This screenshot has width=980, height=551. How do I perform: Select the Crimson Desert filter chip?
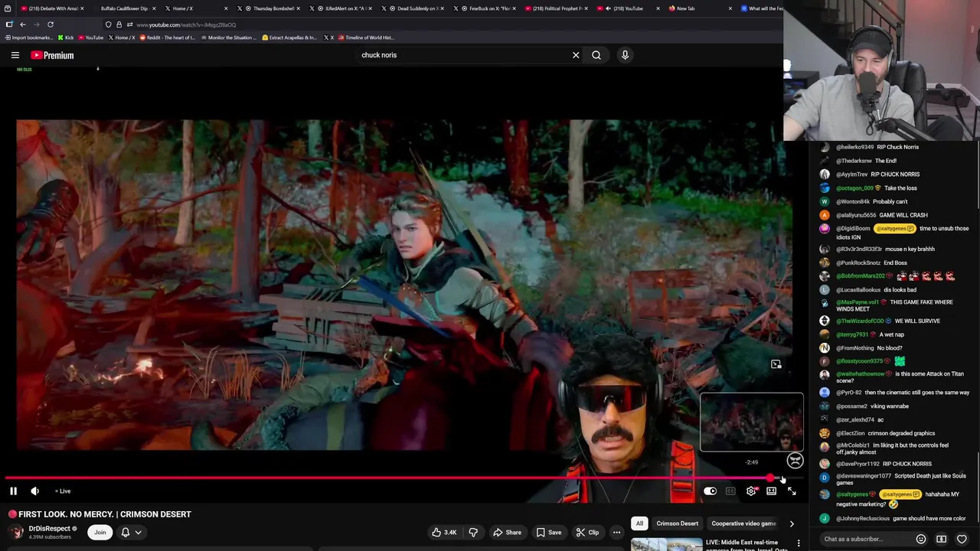pos(677,523)
